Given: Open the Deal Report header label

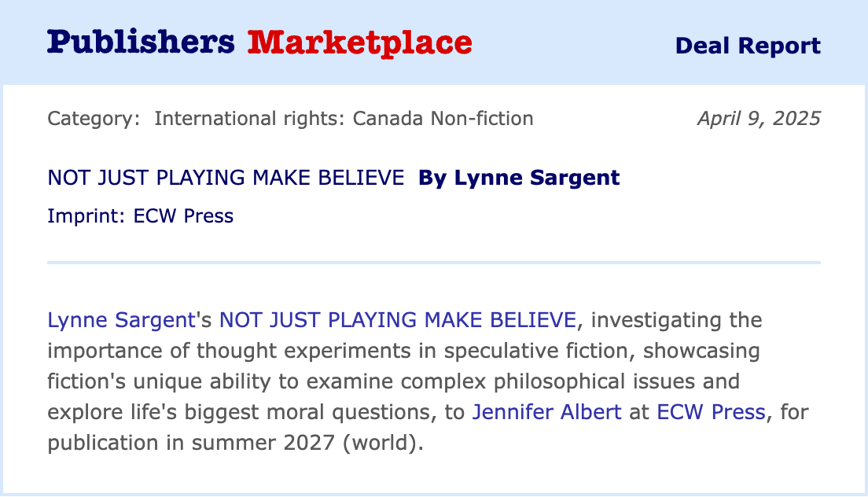Looking at the screenshot, I should click(x=748, y=46).
